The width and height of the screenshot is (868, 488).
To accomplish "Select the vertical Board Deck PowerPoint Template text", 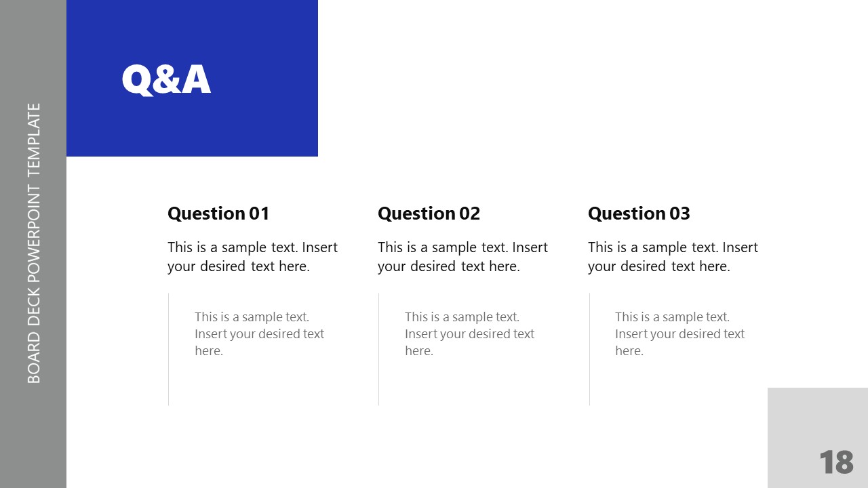I will click(x=34, y=243).
